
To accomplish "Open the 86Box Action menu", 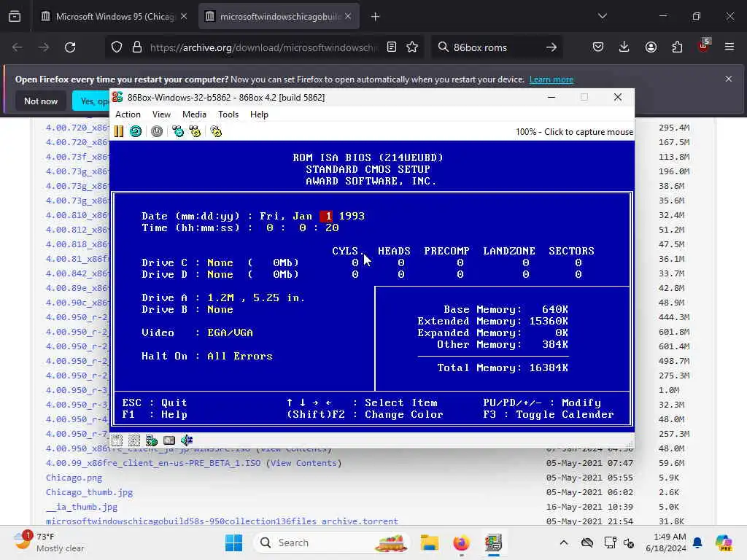I will pyautogui.click(x=128, y=114).
